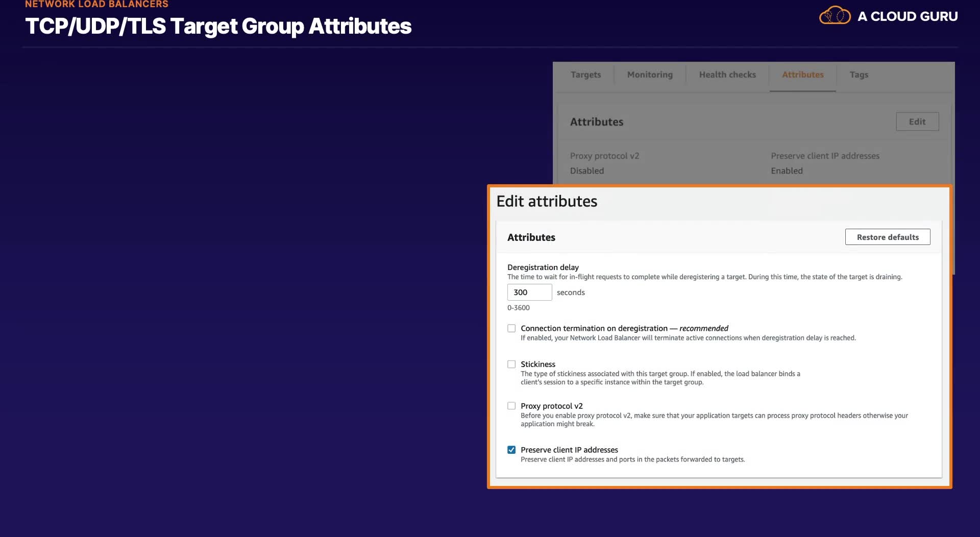The height and width of the screenshot is (537, 980).
Task: Click the Attributes heading beside Restore defaults
Action: pos(531,237)
